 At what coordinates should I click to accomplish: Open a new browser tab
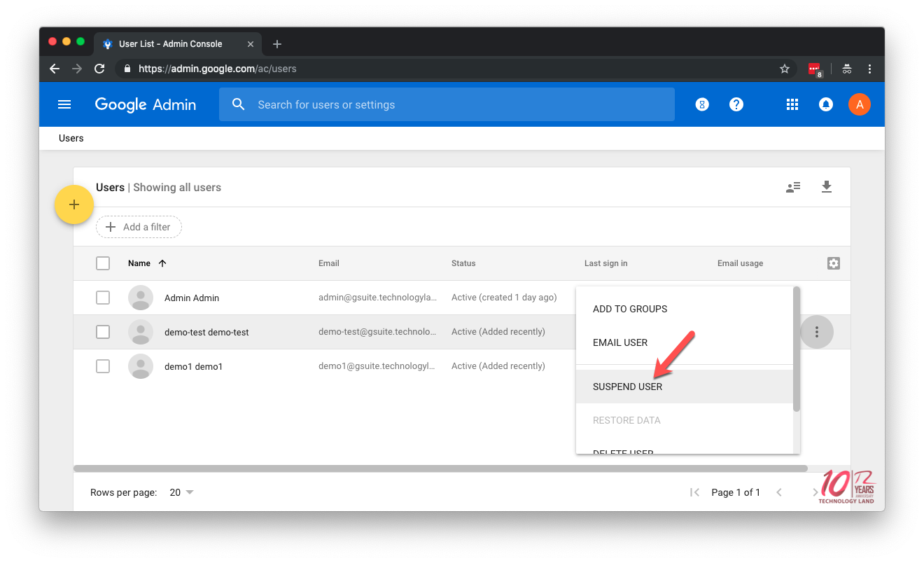click(277, 43)
